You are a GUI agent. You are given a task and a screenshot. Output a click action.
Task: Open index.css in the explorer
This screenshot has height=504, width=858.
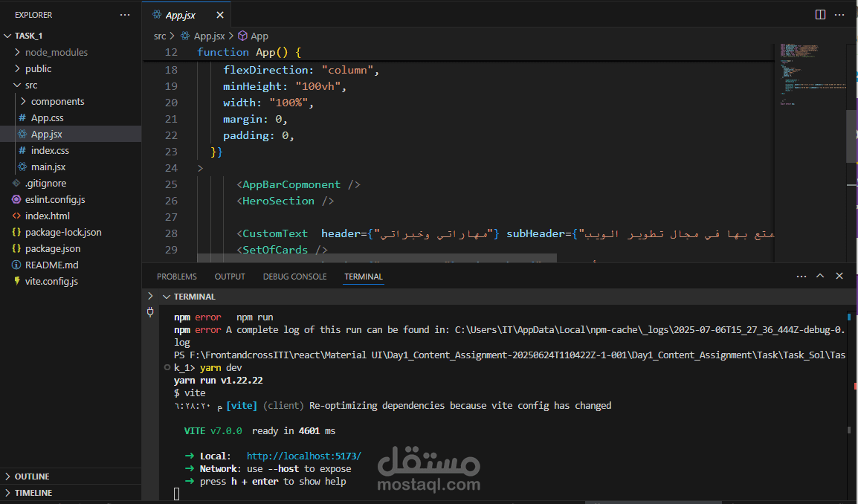[x=71, y=150]
